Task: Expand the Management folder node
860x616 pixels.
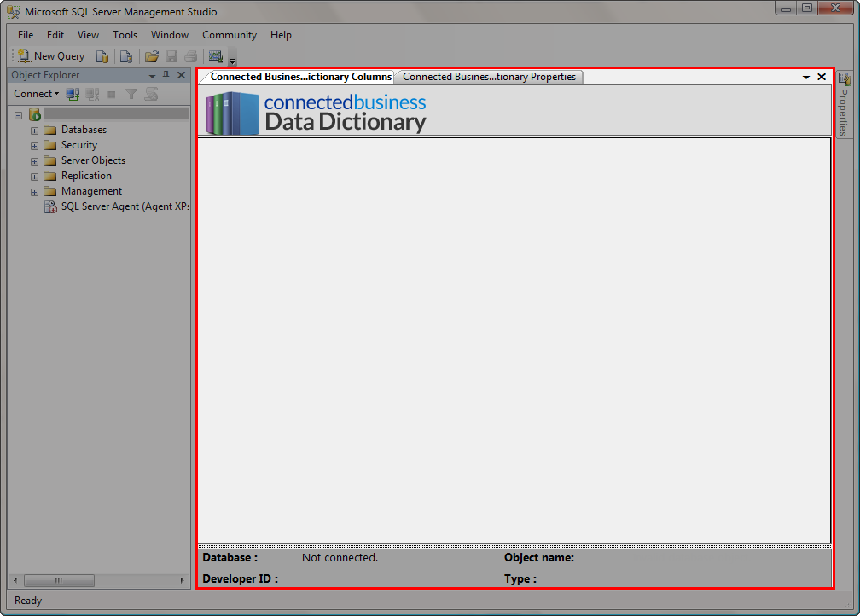Action: pos(35,192)
